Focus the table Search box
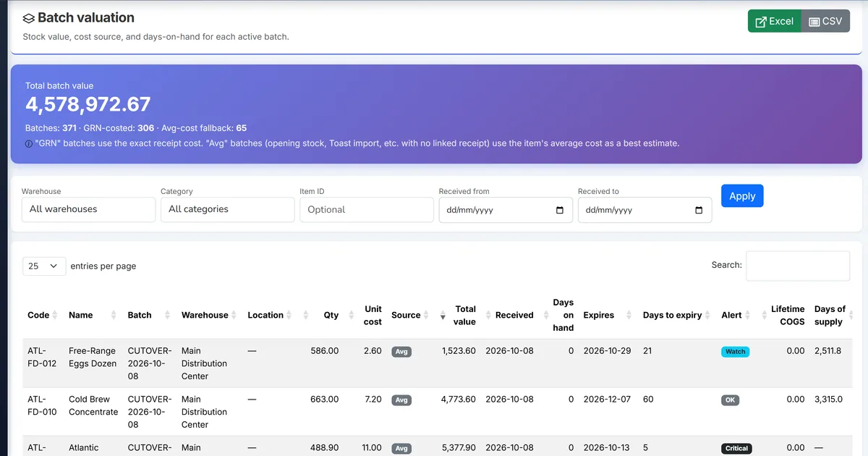Screen dimensions: 868x456 pos(798,266)
